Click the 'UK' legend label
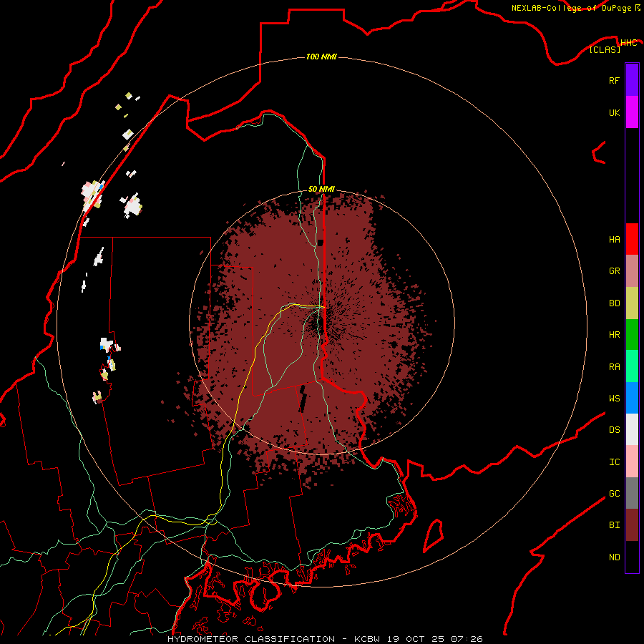Screen dimensions: 644x644 tap(614, 112)
